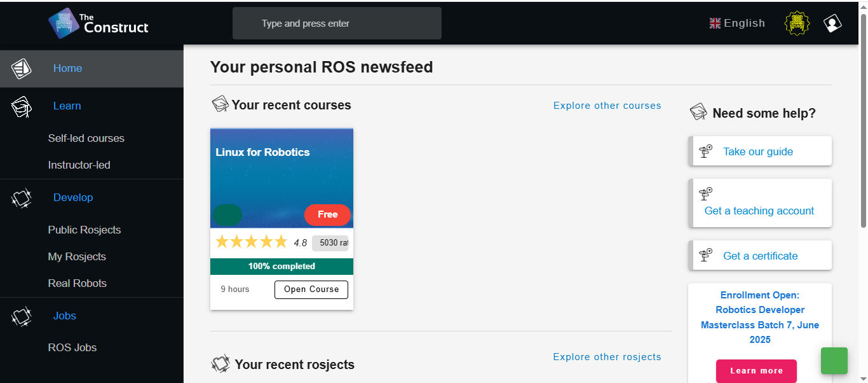Open the UK flag language icon
The width and height of the screenshot is (868, 383).
point(715,24)
